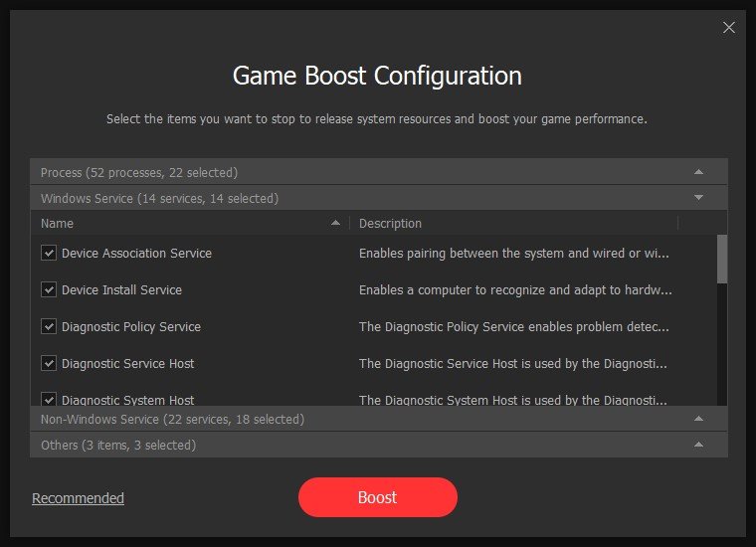Viewport: 756px width, 547px height.
Task: Collapse the Windows Service section arrow
Action: tap(698, 198)
